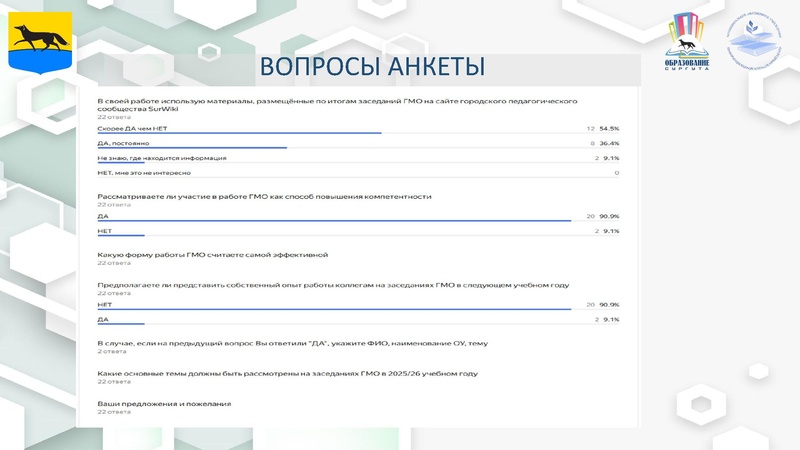Click the ДА answer under the experience question
This screenshot has height=450, width=800.
point(103,319)
